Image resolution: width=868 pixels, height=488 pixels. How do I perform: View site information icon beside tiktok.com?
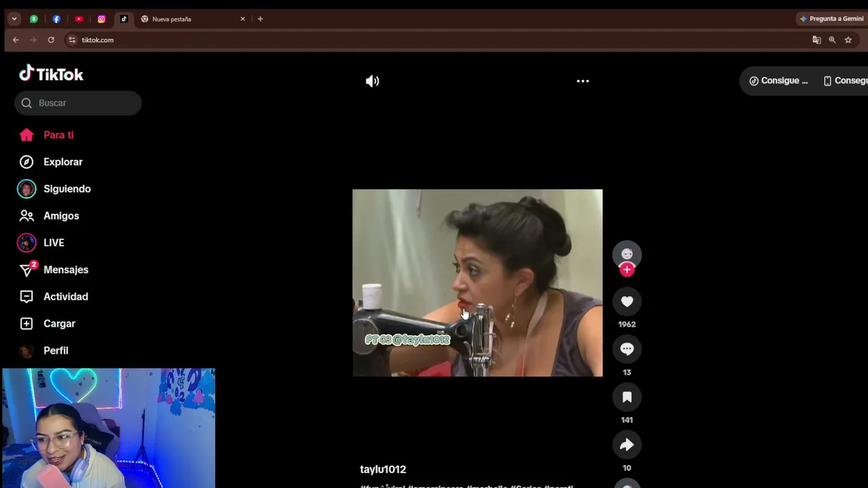pyautogui.click(x=73, y=40)
